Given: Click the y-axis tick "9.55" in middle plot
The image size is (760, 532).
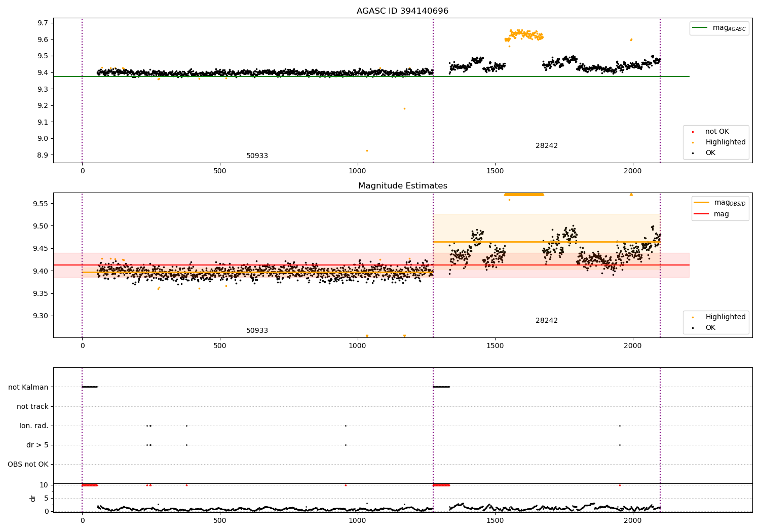Looking at the screenshot, I should pos(41,204).
